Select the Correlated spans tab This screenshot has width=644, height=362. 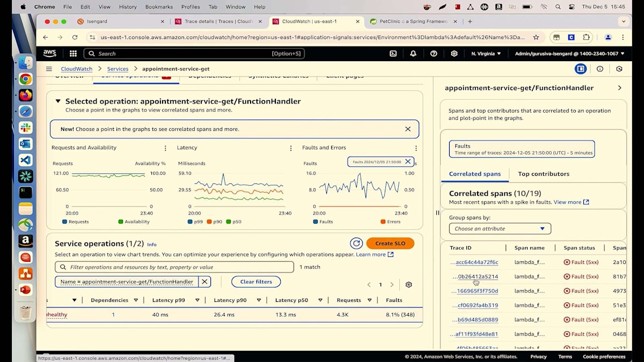[474, 174]
